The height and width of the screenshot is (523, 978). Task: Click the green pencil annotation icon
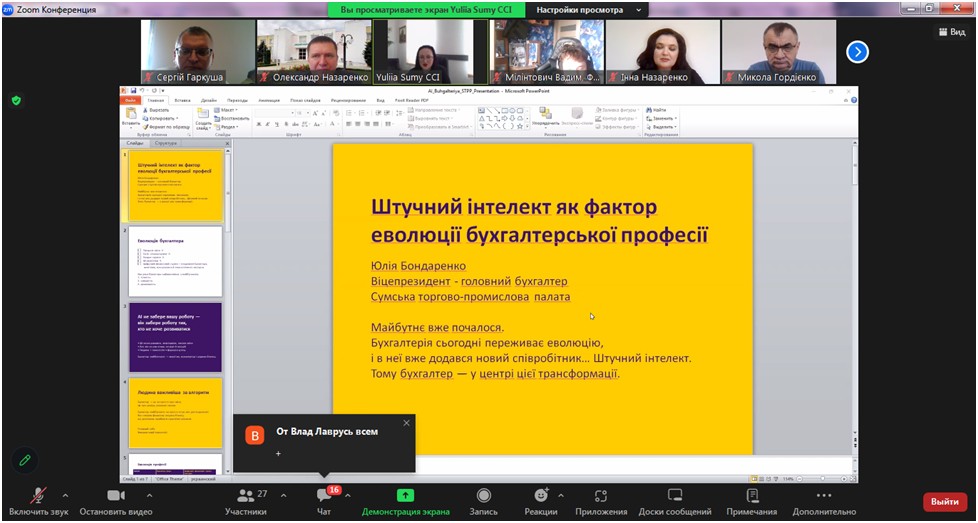[25, 460]
